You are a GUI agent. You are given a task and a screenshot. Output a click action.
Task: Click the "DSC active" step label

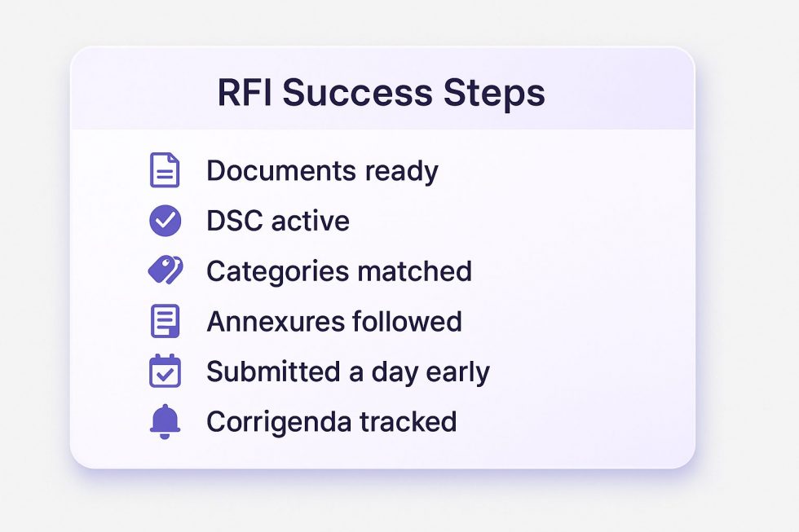coord(277,221)
